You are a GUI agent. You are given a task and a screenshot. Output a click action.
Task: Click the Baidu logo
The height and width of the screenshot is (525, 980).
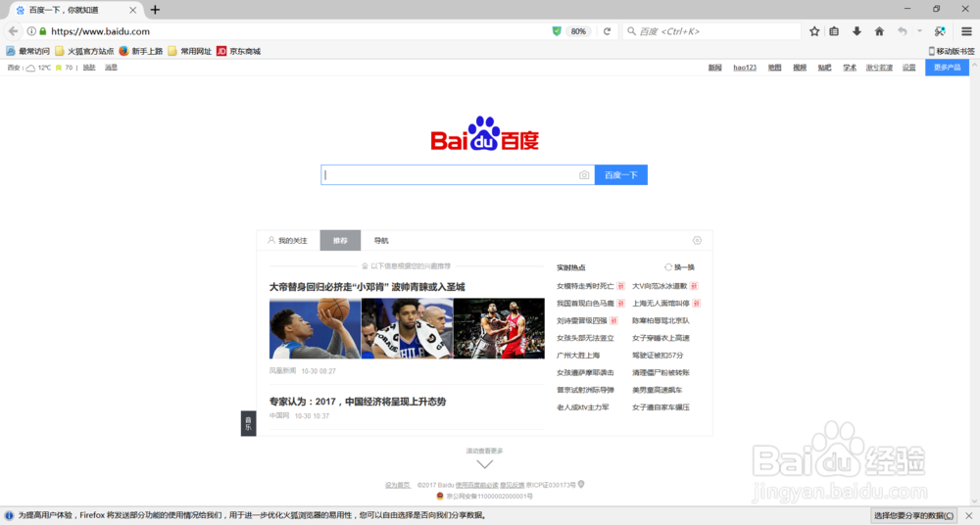[x=484, y=133]
